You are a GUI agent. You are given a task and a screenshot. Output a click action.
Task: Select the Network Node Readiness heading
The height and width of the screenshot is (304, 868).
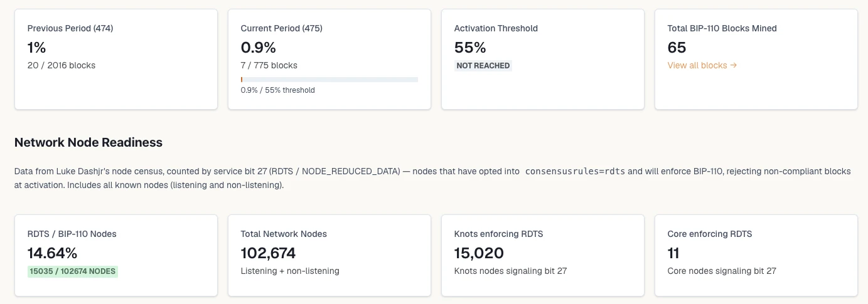click(88, 142)
